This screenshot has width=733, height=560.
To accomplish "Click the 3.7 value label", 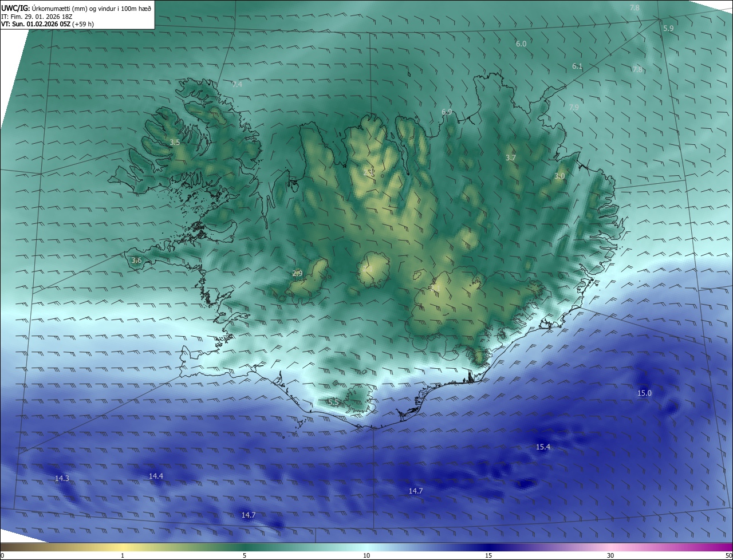I will point(511,157).
